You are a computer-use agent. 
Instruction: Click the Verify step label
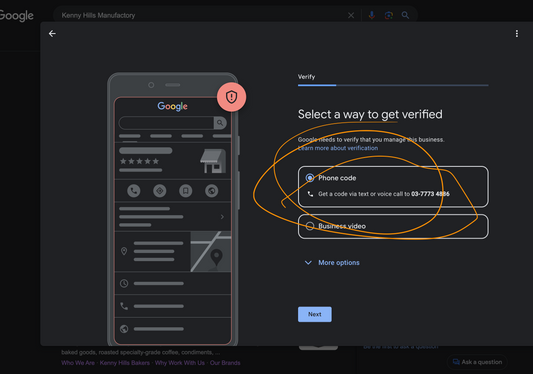click(x=306, y=77)
